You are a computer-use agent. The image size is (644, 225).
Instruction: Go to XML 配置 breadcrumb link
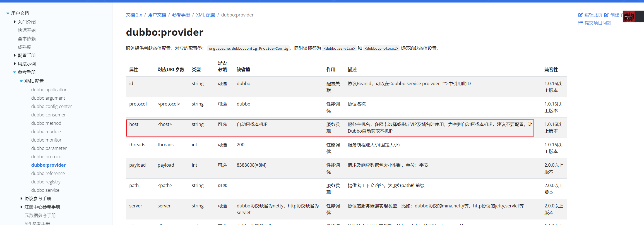coord(206,15)
